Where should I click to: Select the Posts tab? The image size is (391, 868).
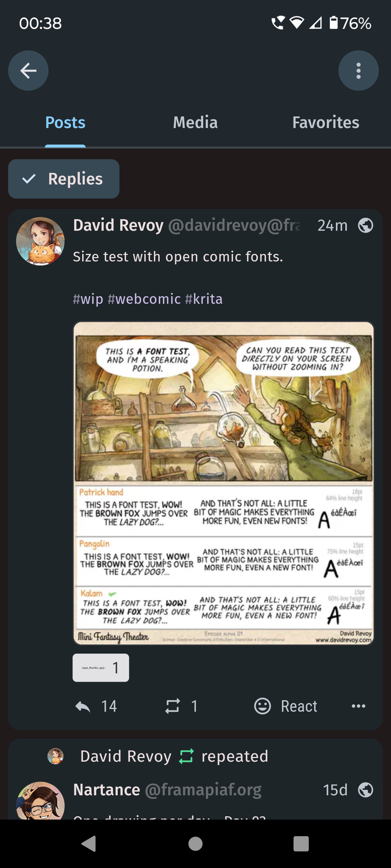pos(65,122)
